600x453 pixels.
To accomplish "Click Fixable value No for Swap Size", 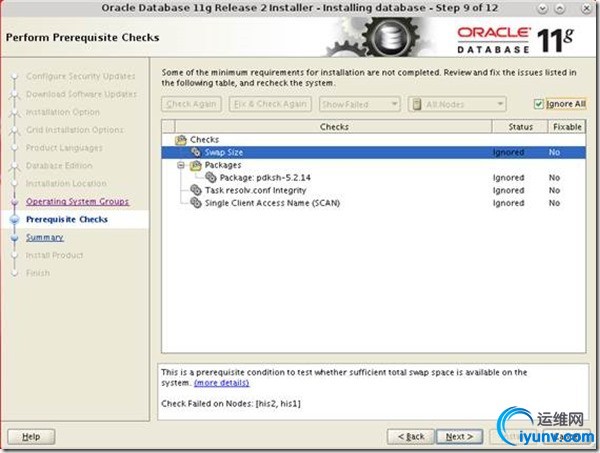I will [x=554, y=152].
